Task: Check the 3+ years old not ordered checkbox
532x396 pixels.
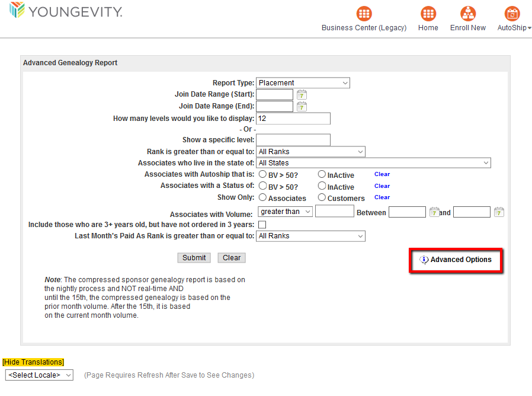Action: (x=262, y=225)
